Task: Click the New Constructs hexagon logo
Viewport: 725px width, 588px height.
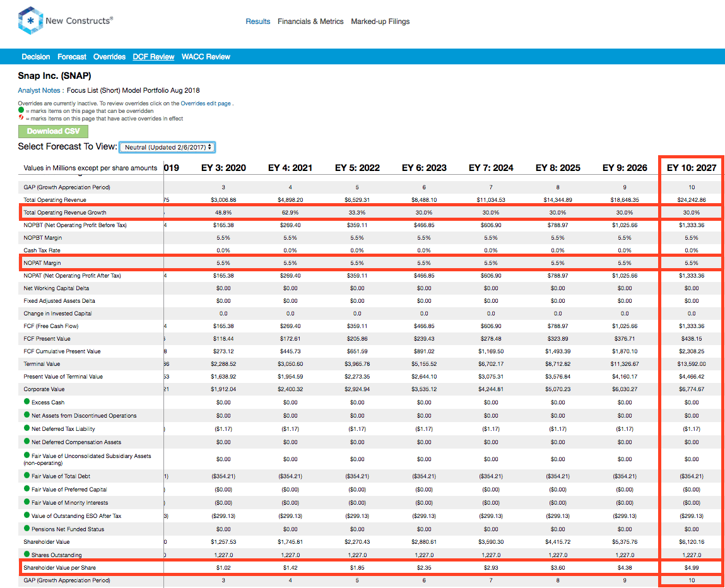Action: [x=30, y=20]
